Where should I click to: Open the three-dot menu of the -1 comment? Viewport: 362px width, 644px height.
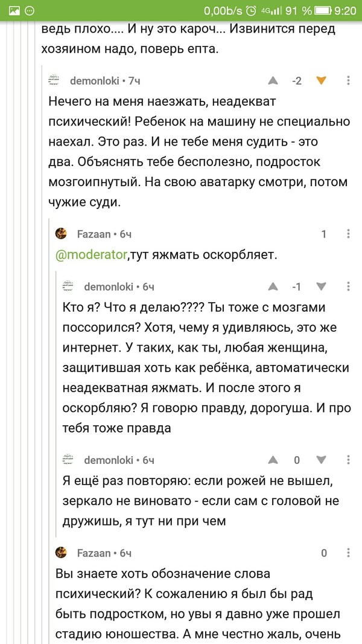click(349, 286)
